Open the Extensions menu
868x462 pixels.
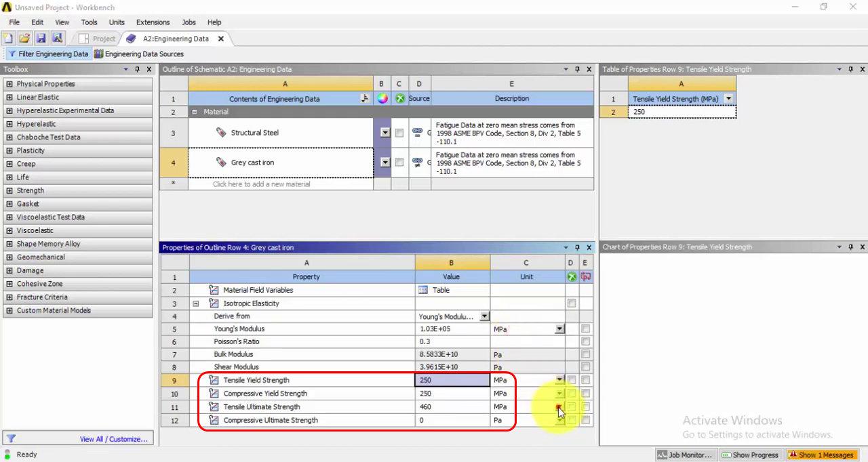pyautogui.click(x=153, y=22)
